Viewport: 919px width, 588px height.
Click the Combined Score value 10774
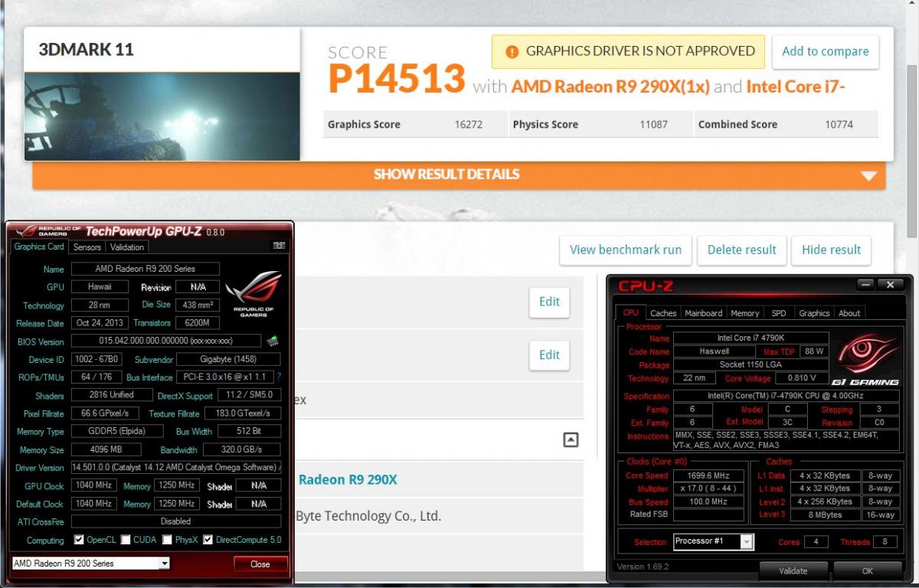coord(839,125)
